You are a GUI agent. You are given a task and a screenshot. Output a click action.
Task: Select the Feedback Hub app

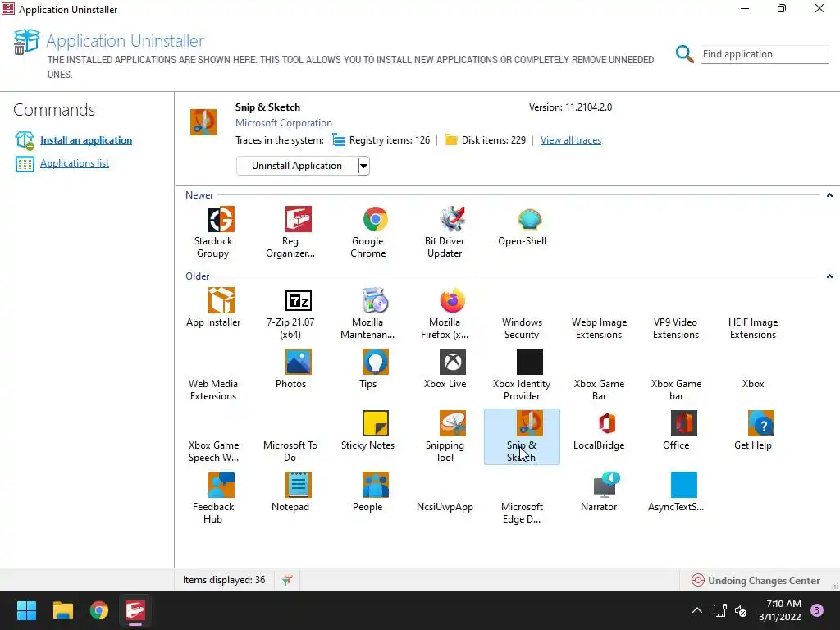213,498
